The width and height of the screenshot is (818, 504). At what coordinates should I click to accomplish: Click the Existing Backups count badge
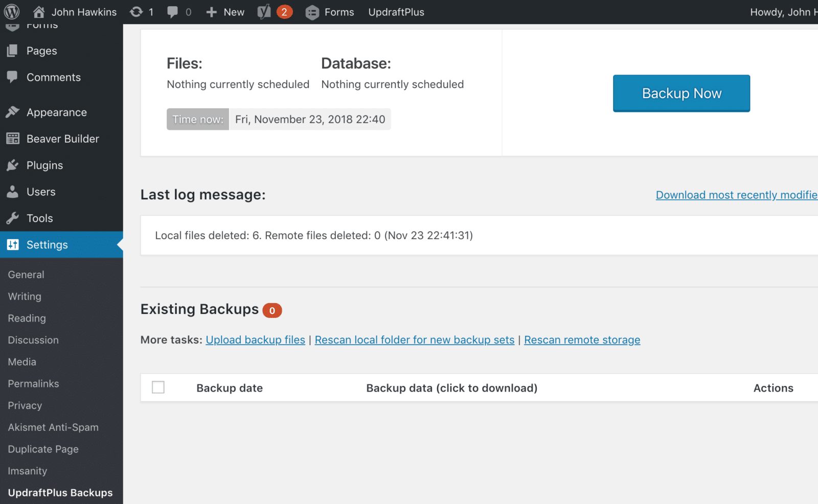(272, 310)
